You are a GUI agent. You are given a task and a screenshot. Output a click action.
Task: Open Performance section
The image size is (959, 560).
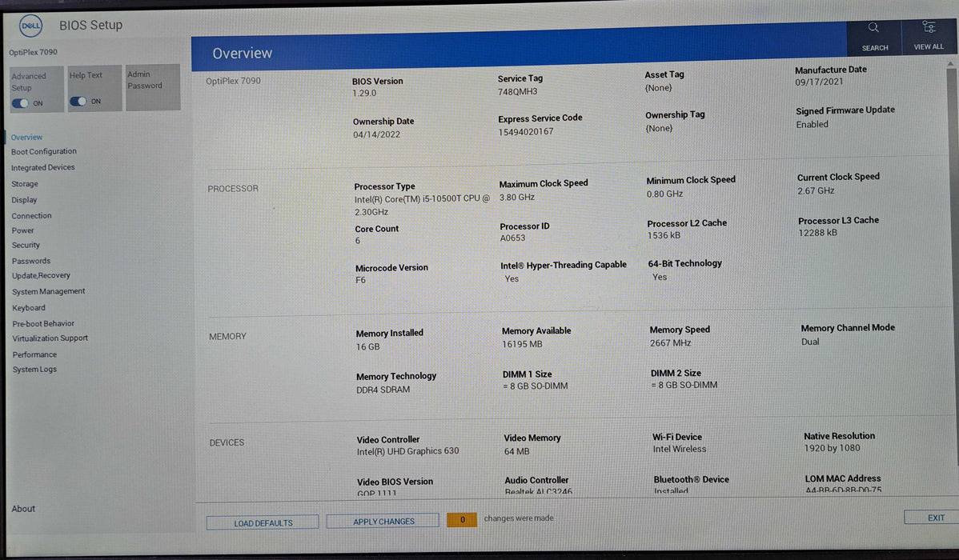35,354
